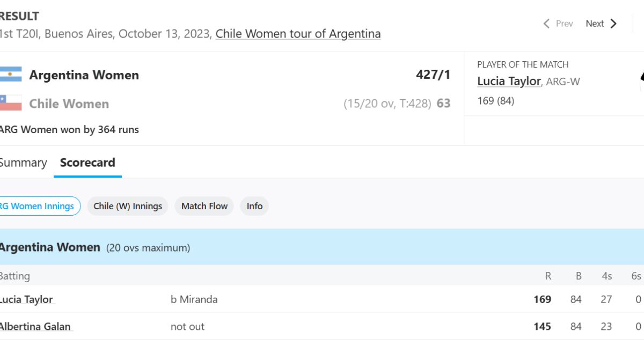Screen dimensions: 644x346
Task: Click the Chile flag icon
Action: pyautogui.click(x=11, y=103)
